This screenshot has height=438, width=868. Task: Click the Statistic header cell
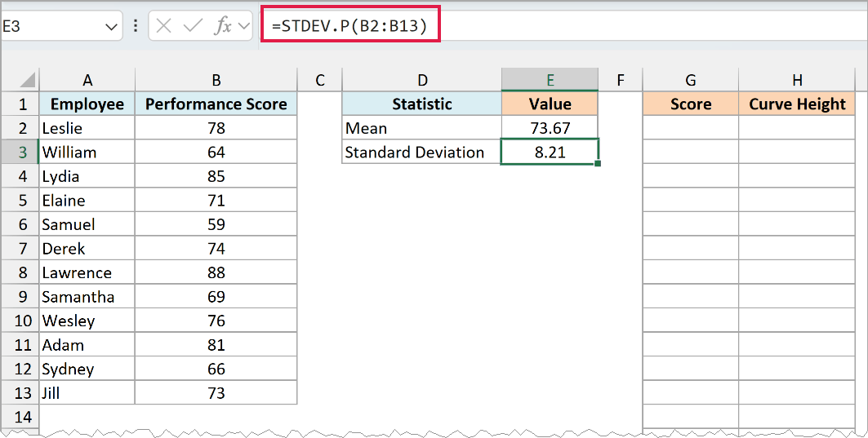click(422, 104)
